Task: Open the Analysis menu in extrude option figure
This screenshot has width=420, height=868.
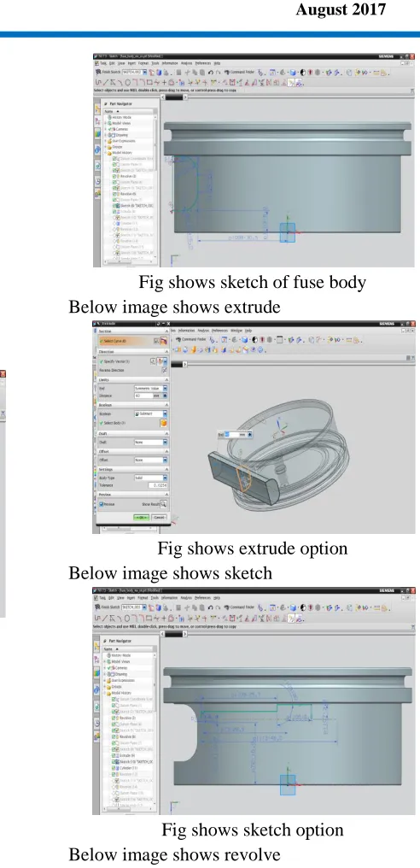Action: click(x=203, y=331)
